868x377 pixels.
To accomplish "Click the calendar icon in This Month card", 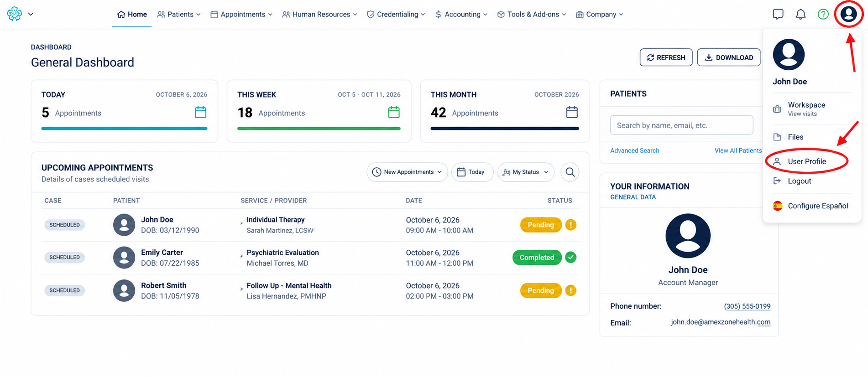I will tap(572, 112).
